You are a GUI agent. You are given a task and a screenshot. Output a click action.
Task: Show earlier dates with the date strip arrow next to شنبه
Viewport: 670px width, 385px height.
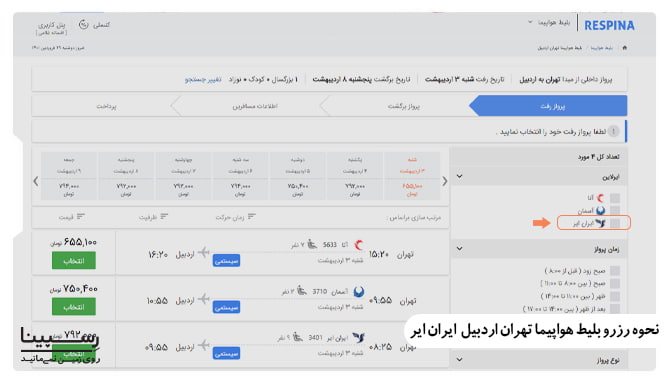[445, 181]
